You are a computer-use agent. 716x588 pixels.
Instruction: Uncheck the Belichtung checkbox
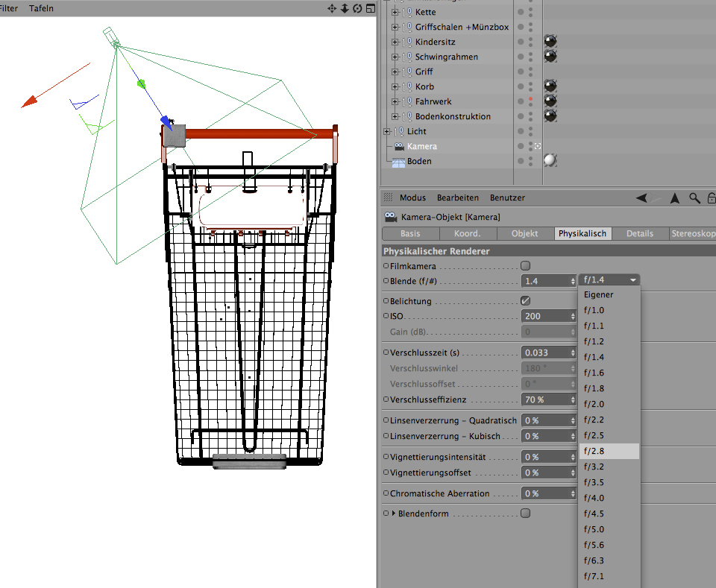pos(525,301)
